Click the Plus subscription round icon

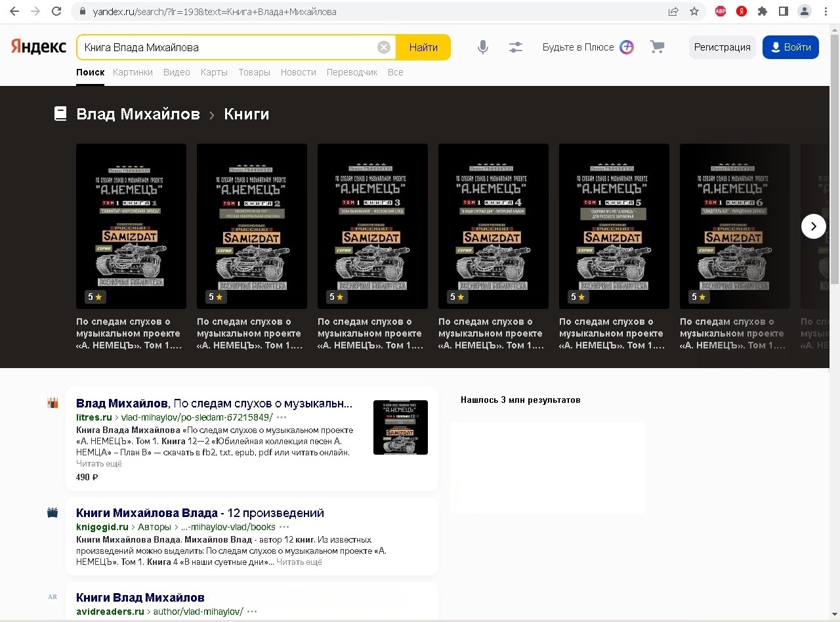(627, 47)
